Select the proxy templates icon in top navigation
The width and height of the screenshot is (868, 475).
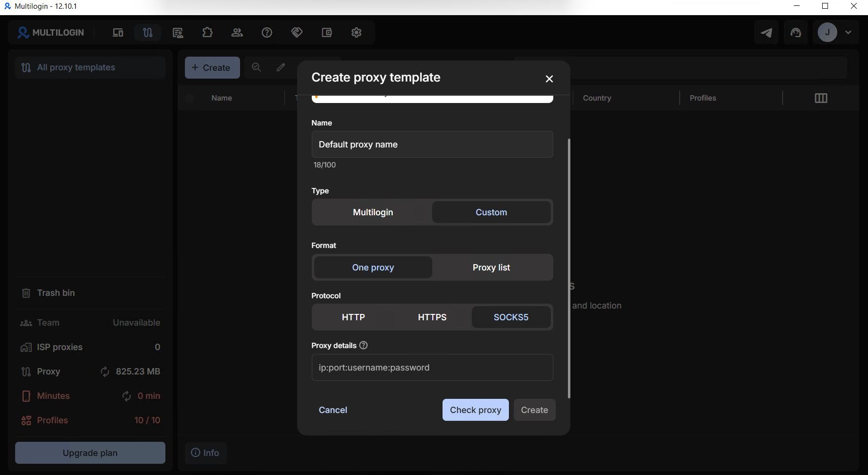pos(148,33)
